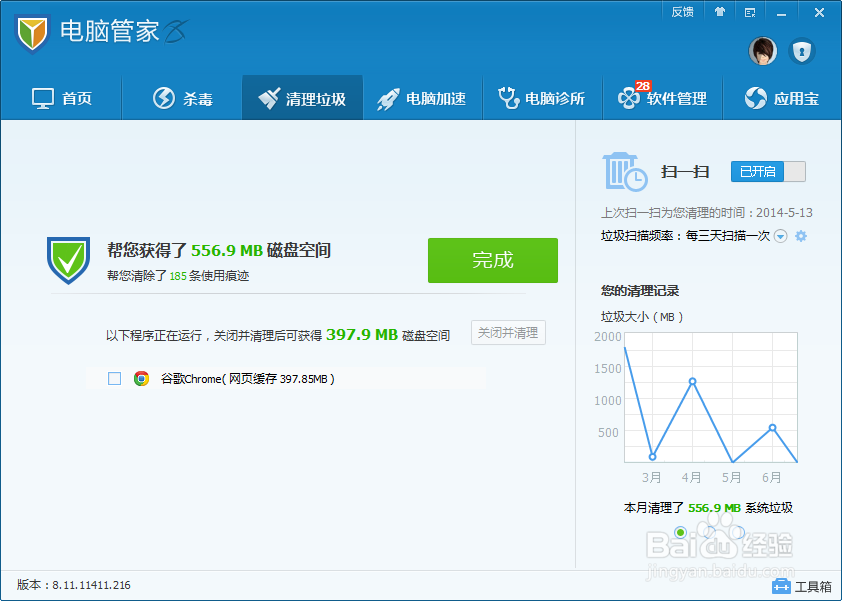Click 帮您清除了 185 条使用痕迹 text
The height and width of the screenshot is (601, 842).
tap(178, 276)
